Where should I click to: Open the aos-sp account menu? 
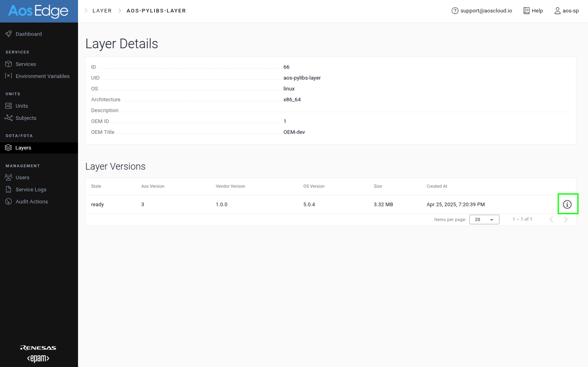567,10
